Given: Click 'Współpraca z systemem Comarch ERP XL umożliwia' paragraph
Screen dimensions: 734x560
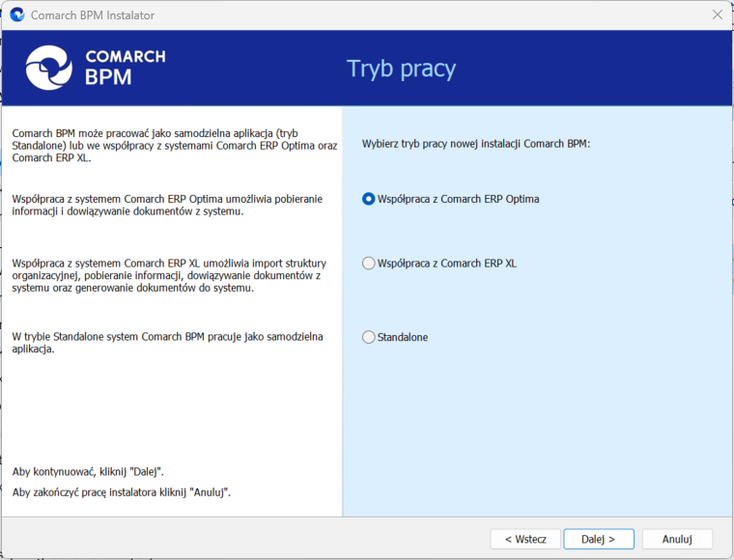Looking at the screenshot, I should 169,275.
